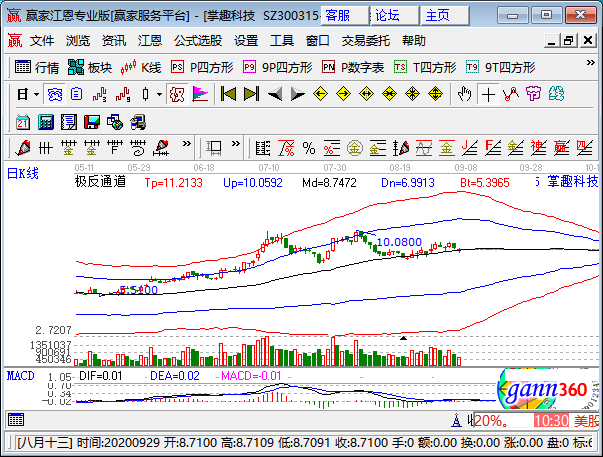Open the 日 period dropdown arrow

coord(37,94)
